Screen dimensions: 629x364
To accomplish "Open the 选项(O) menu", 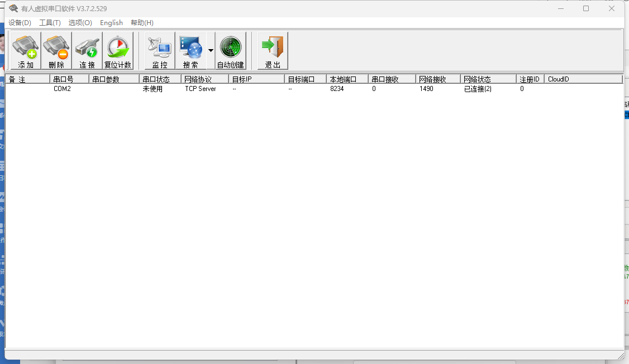I will tap(80, 23).
